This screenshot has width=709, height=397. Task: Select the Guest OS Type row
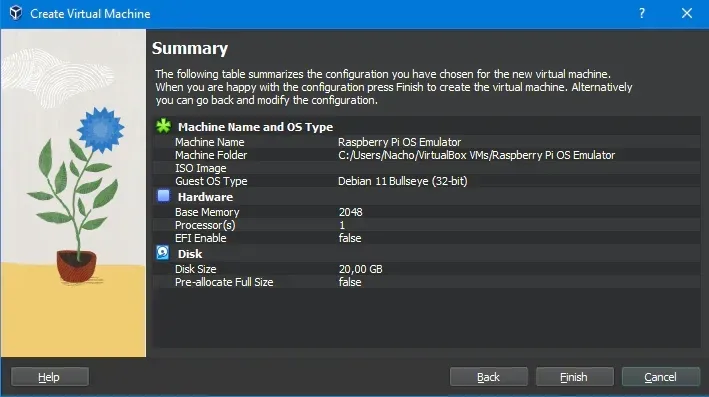426,181
